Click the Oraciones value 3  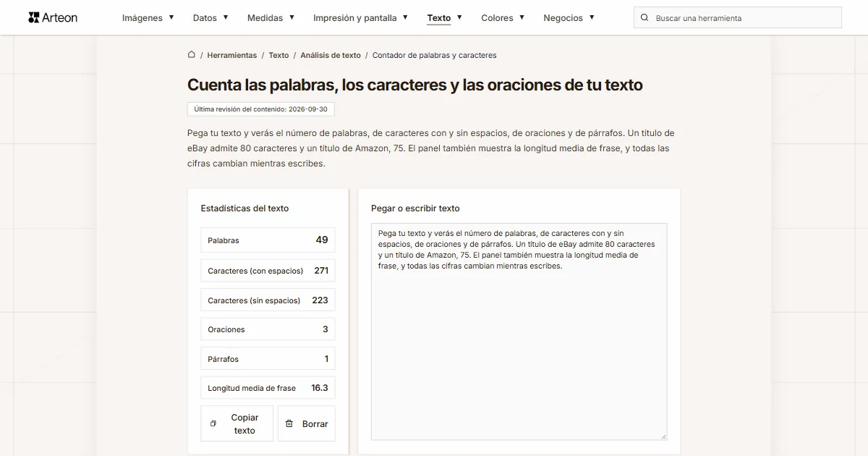pos(325,329)
